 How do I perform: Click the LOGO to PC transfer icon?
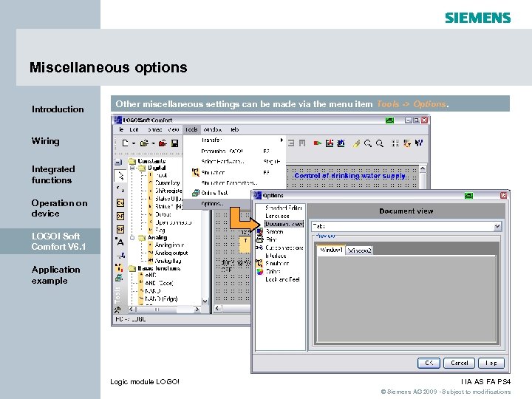pos(341,143)
